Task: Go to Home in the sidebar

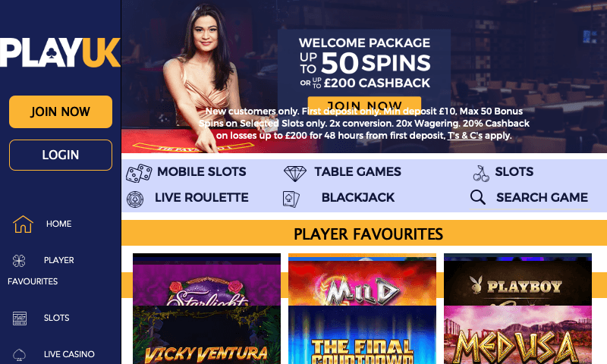Action: click(59, 224)
